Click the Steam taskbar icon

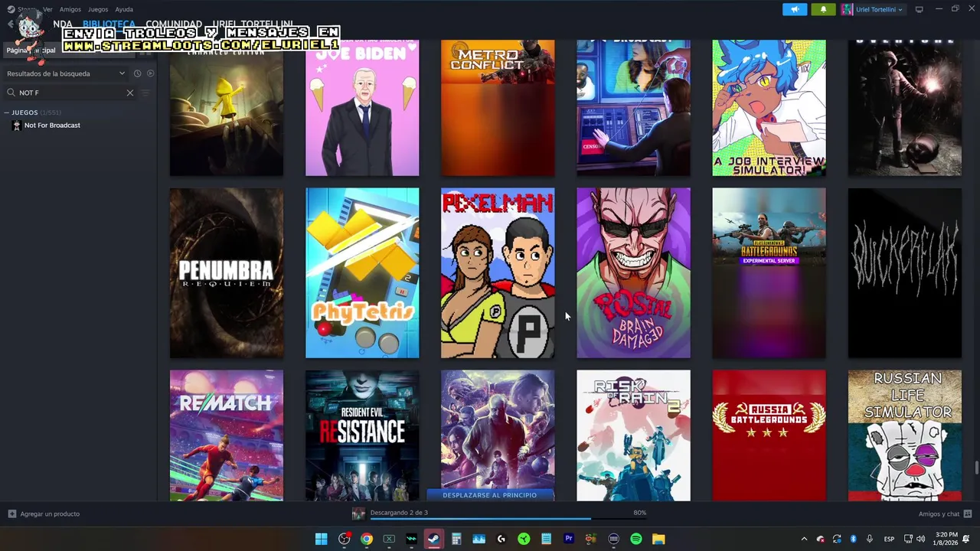(x=433, y=539)
